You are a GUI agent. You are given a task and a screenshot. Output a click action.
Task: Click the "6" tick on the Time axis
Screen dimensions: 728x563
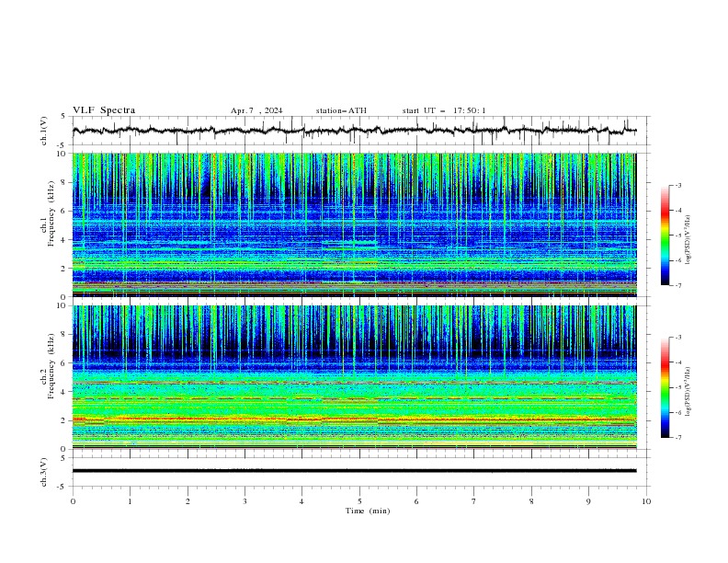click(x=416, y=501)
